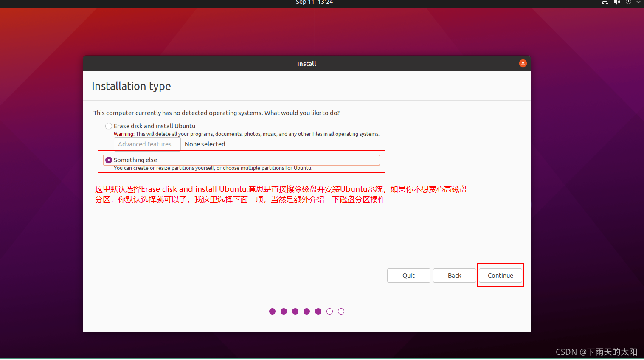Screen dimensions: 644x360
Task: Open the clock showing Sep 11 13:24
Action: (x=314, y=2)
